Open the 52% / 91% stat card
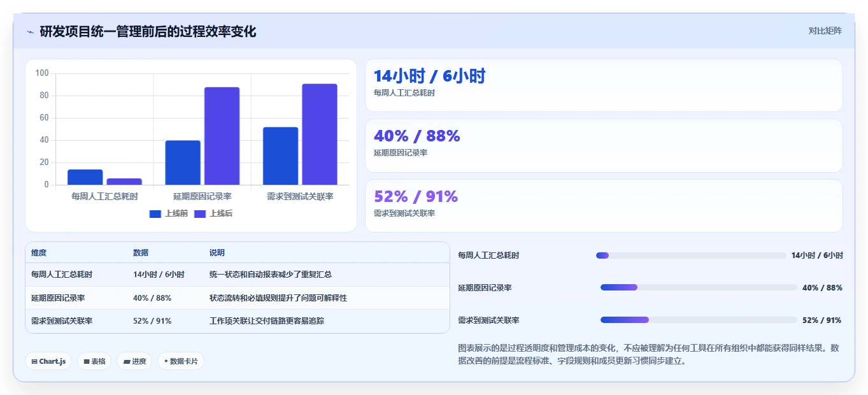 (604, 206)
